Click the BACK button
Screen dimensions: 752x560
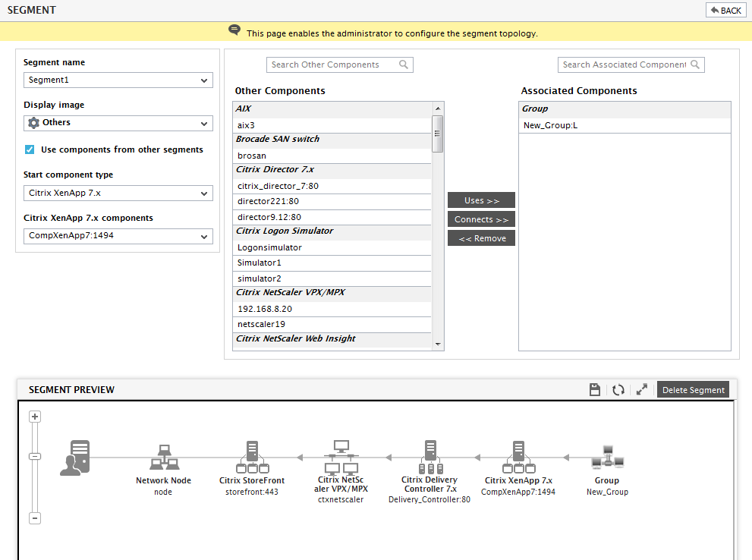[x=726, y=10]
